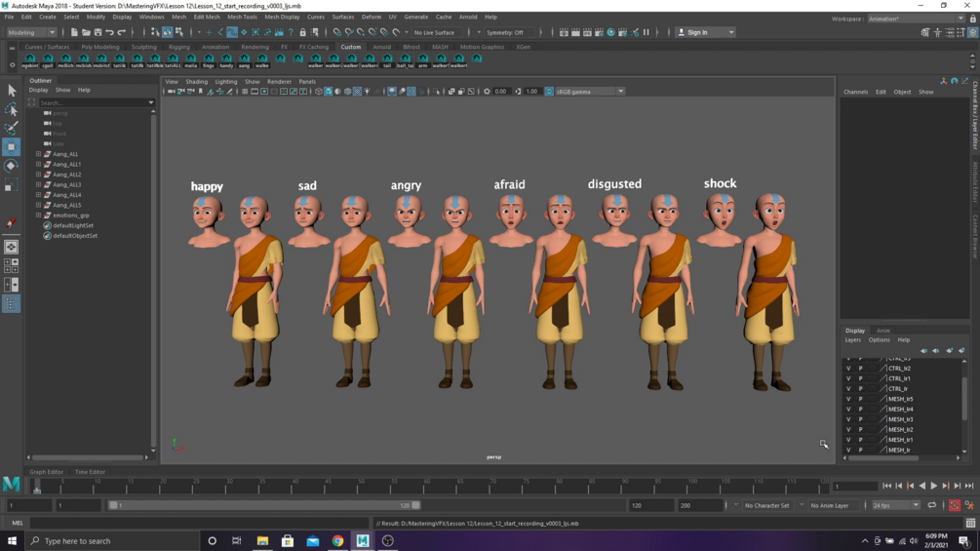Open Chrome from the Windows taskbar

[x=337, y=541]
